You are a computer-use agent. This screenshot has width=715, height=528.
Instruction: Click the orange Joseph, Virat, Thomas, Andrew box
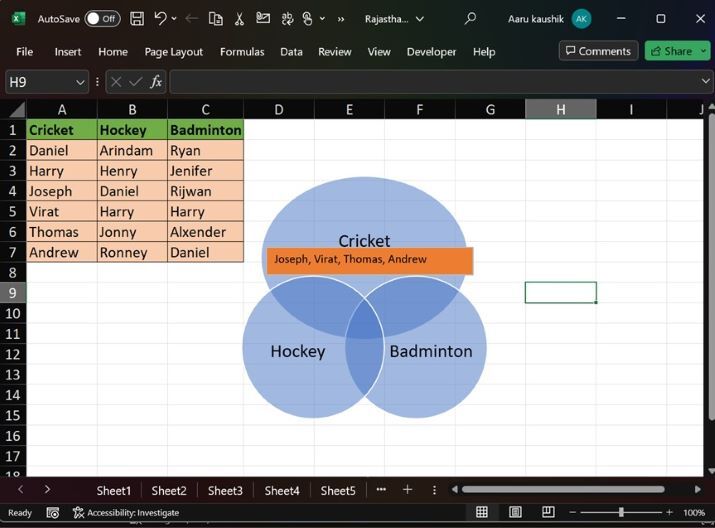[370, 261]
